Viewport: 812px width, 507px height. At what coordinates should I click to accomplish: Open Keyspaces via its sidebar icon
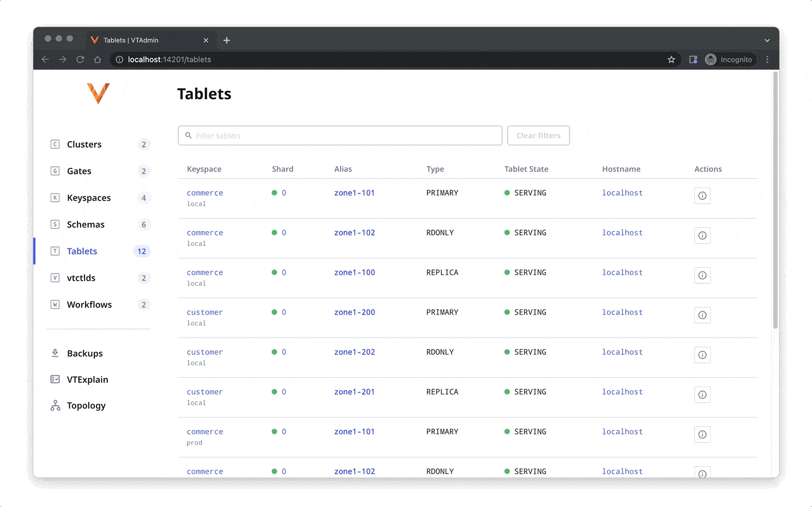(x=55, y=197)
